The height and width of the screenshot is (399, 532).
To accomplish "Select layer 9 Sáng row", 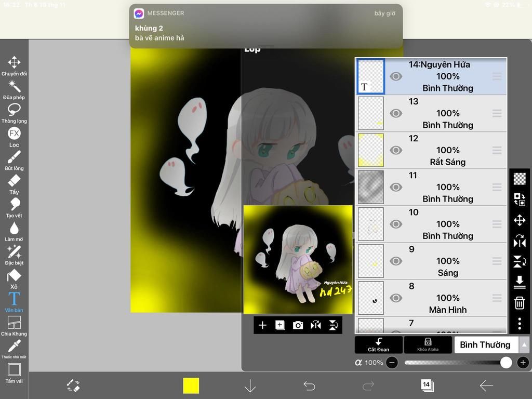I will 431,261.
